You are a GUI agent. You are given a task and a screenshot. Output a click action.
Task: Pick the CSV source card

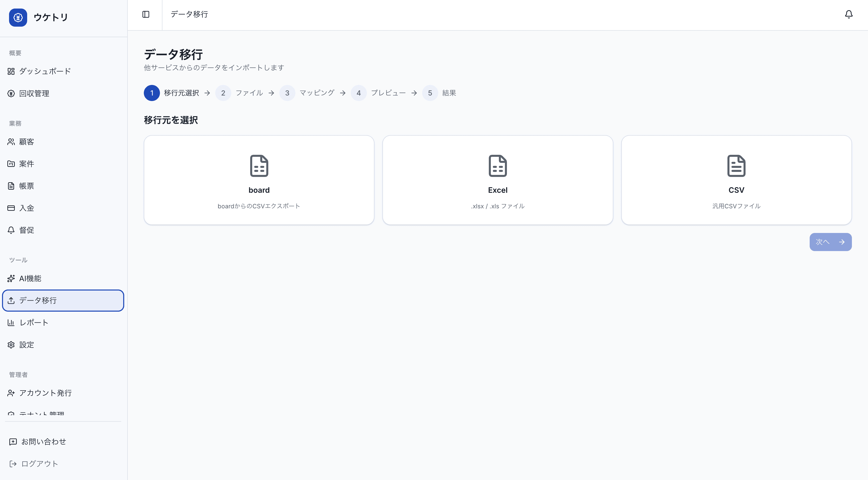click(x=736, y=180)
